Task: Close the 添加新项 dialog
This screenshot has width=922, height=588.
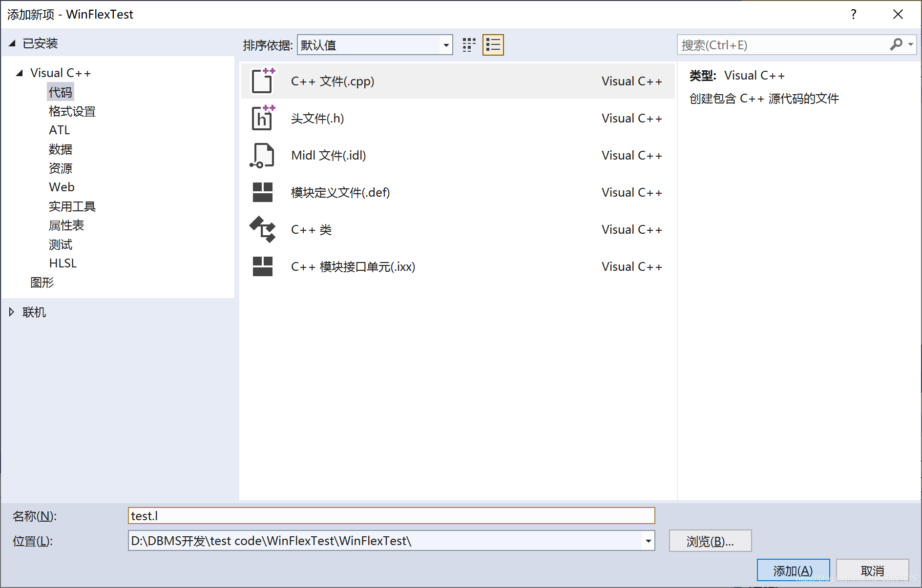Action: [x=898, y=15]
